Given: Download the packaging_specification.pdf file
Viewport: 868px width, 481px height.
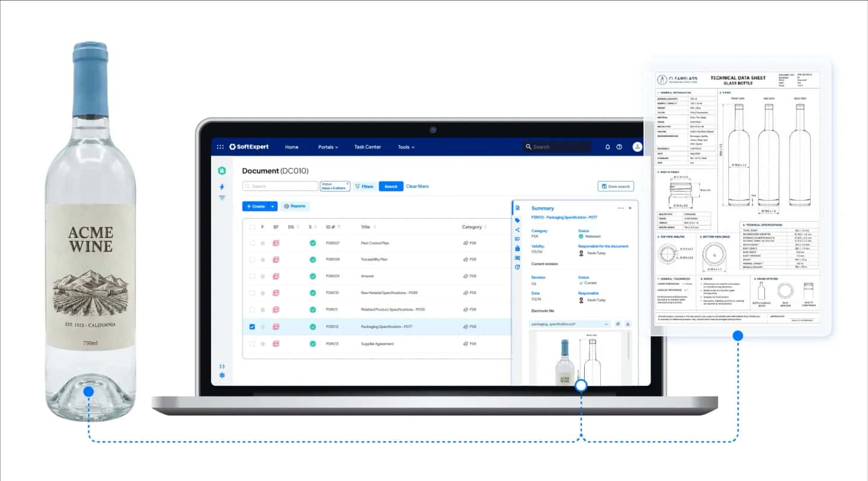Looking at the screenshot, I should tap(628, 324).
